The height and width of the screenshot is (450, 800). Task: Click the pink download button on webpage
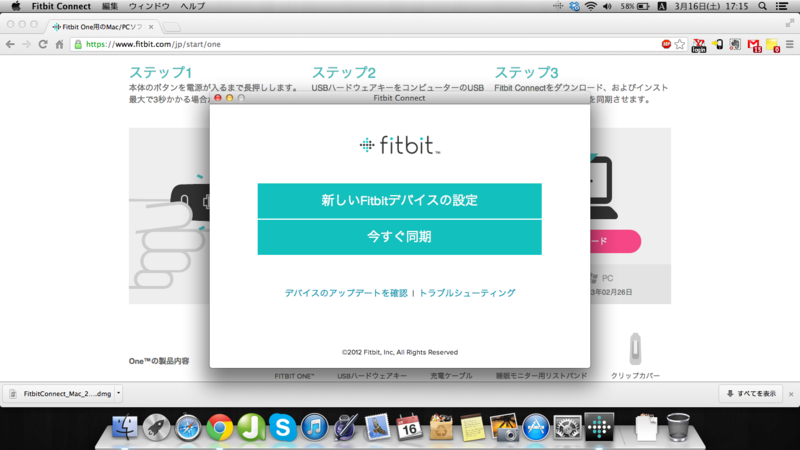pyautogui.click(x=615, y=241)
